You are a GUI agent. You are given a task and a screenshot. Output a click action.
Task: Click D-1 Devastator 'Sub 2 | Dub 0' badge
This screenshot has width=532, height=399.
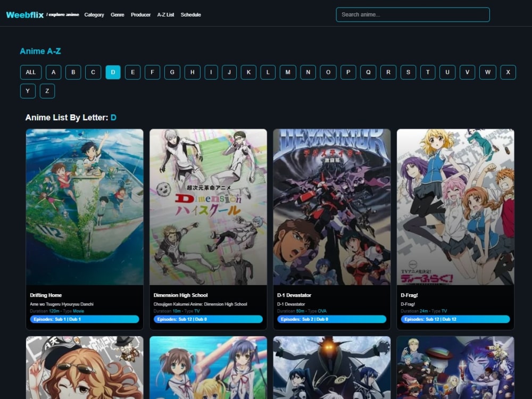coord(332,319)
